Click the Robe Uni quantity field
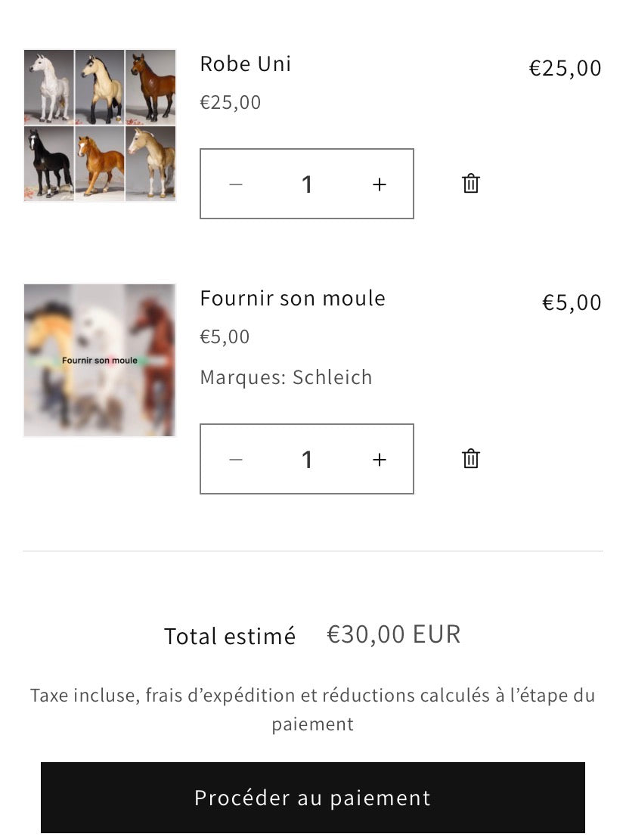The image size is (626, 840). coord(307,184)
